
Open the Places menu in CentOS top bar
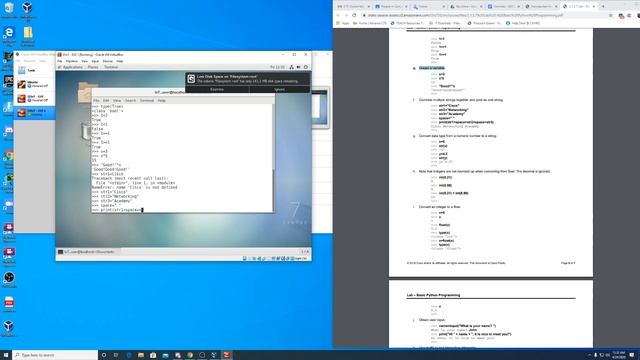pyautogui.click(x=93, y=67)
